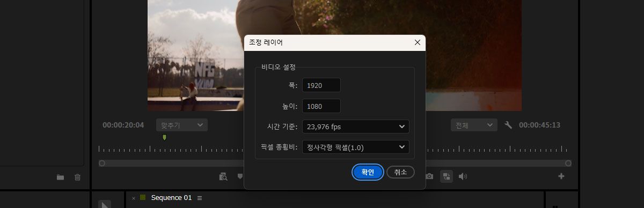Image resolution: width=644 pixels, height=208 pixels.
Task: Edit the 폭 width field showing 1920
Action: point(321,85)
